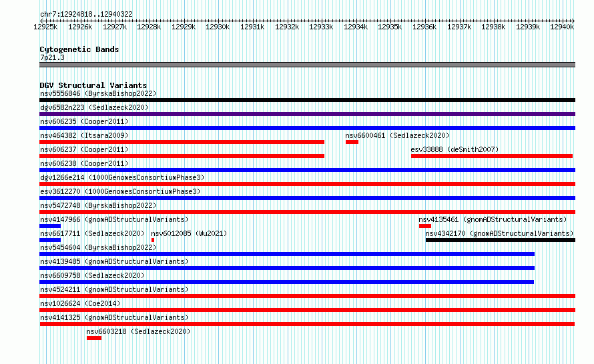Click the 12937k ruler label

pyautogui.click(x=459, y=27)
